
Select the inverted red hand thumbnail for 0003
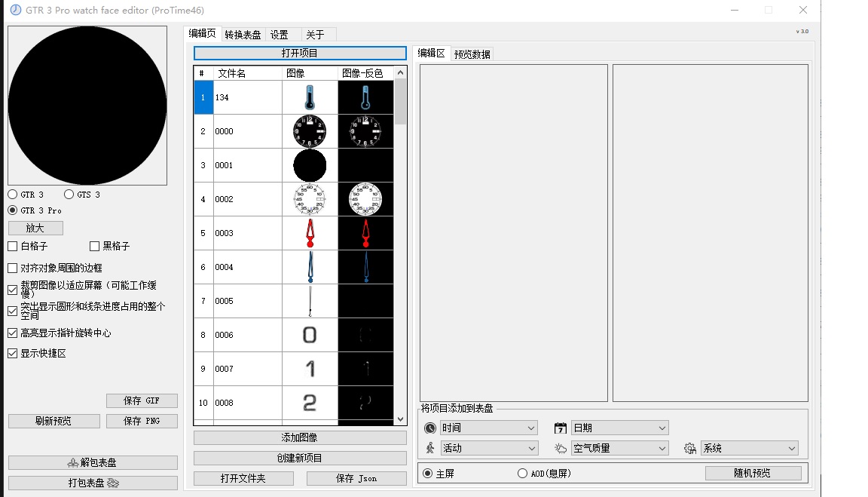click(365, 233)
